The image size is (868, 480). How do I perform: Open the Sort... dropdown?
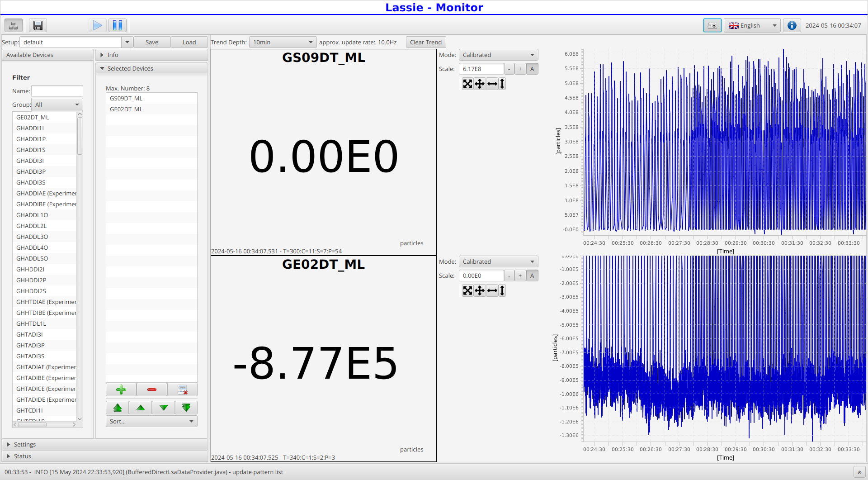(x=151, y=421)
